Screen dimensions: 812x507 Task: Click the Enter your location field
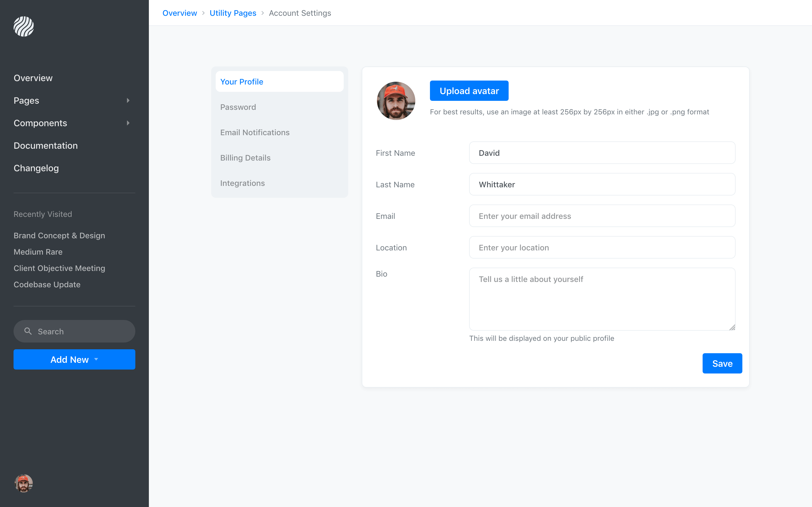[x=602, y=248]
